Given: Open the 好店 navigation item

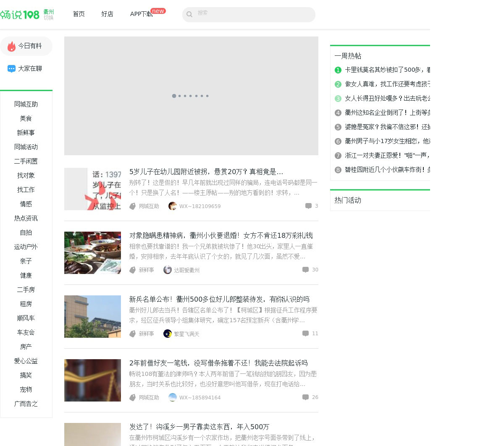Looking at the screenshot, I should pyautogui.click(x=107, y=14).
